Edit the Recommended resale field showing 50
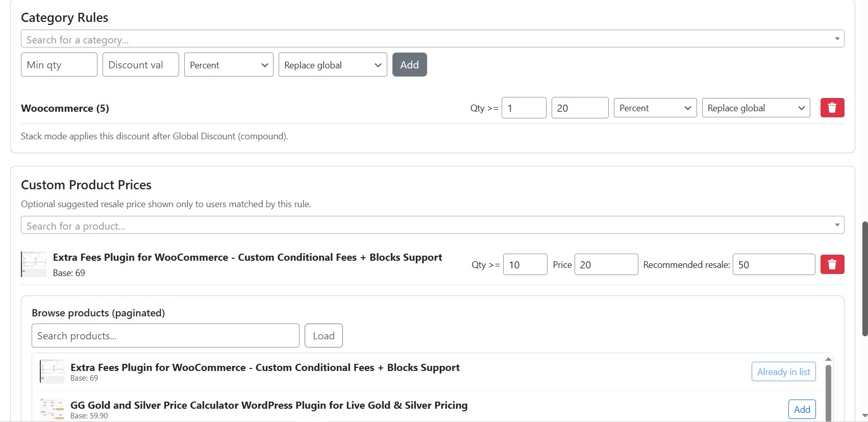The width and height of the screenshot is (868, 422). click(x=774, y=264)
